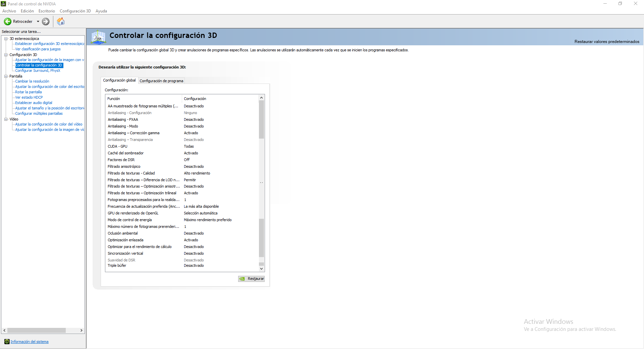The image size is (644, 349).
Task: Select Modo de control de energía row
Action: [x=182, y=220]
